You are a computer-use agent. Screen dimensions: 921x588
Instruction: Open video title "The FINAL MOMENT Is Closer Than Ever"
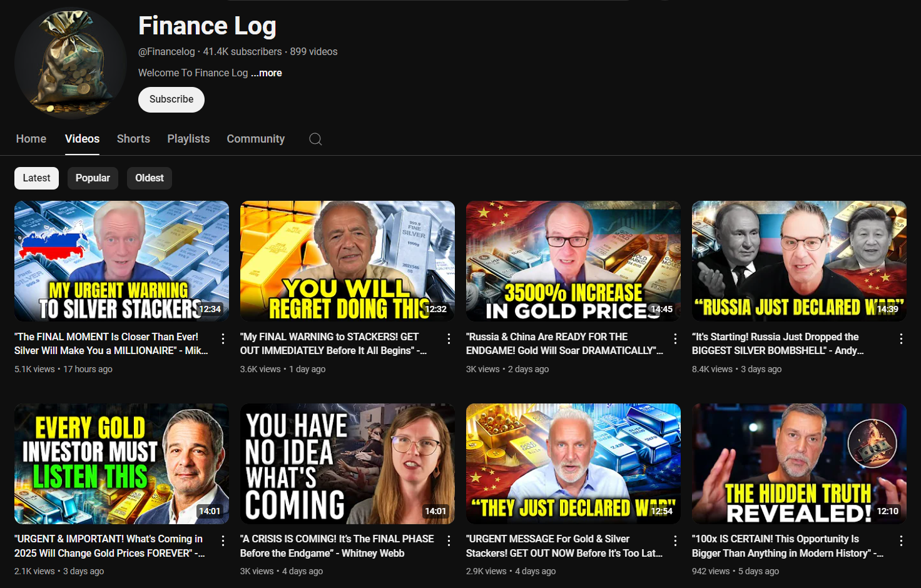click(x=111, y=343)
